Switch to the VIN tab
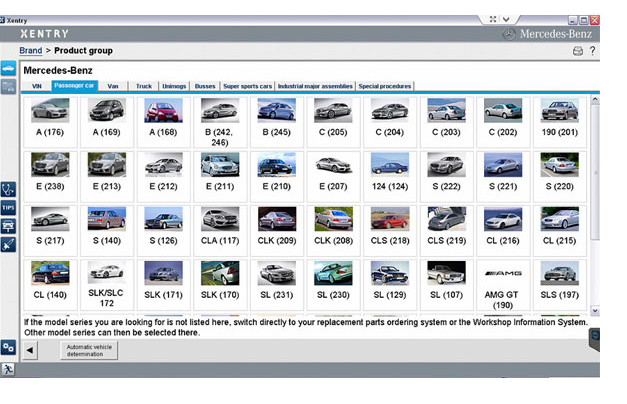Viewport: 627px width, 404px height. pos(37,86)
